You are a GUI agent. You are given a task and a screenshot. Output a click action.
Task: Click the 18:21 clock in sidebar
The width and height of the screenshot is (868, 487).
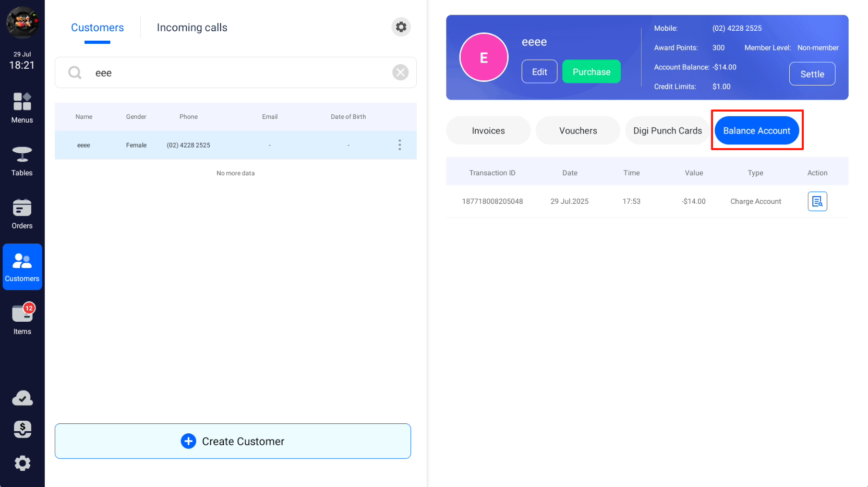click(x=22, y=65)
